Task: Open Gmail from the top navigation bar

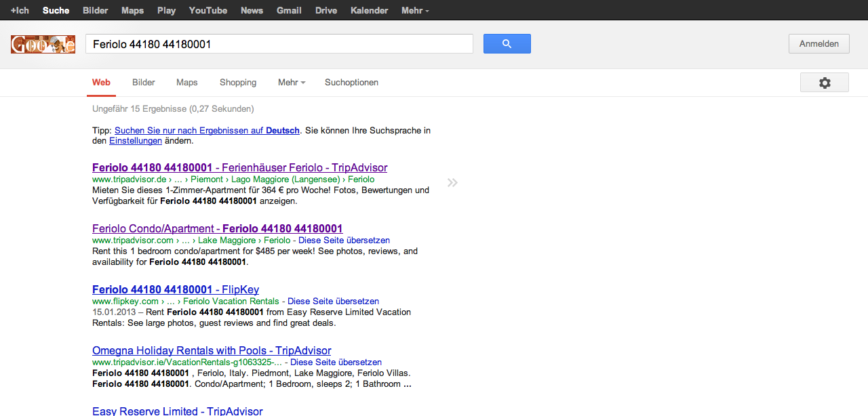Action: (x=289, y=11)
